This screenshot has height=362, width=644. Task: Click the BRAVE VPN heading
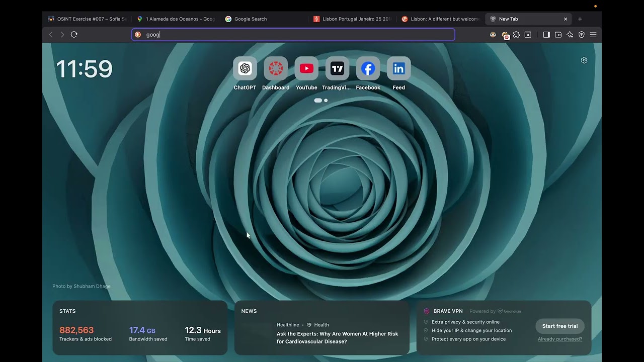(448, 311)
